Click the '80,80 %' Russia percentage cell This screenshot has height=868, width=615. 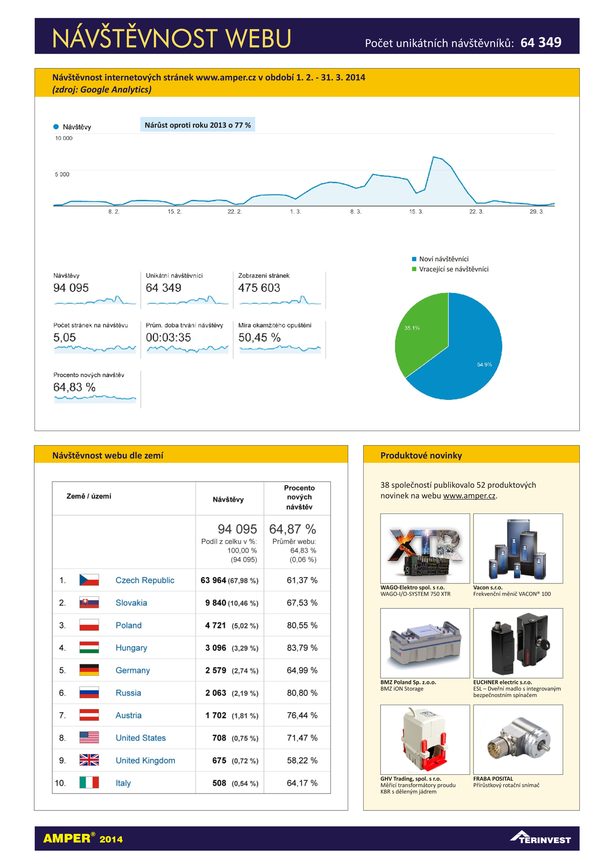(x=302, y=693)
